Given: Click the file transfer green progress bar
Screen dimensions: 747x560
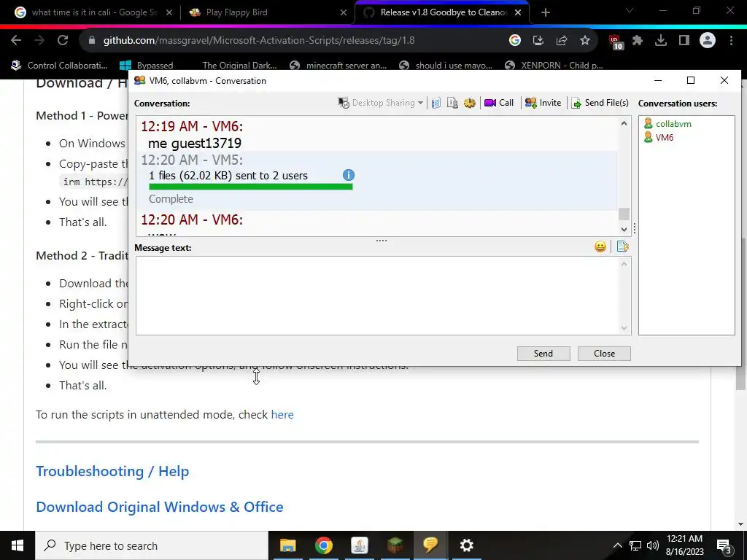Looking at the screenshot, I should [x=251, y=187].
